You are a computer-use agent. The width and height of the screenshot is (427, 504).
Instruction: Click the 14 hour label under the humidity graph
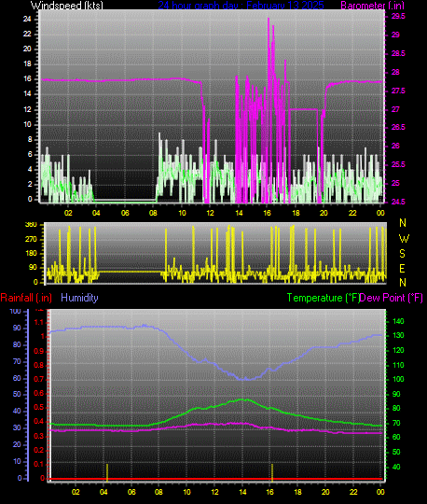tap(242, 492)
